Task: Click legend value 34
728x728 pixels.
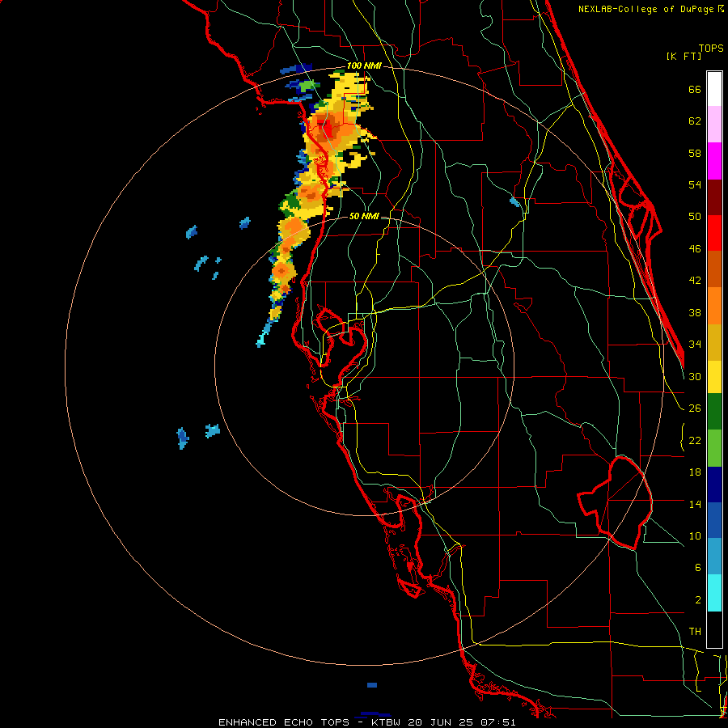Action: 695,345
